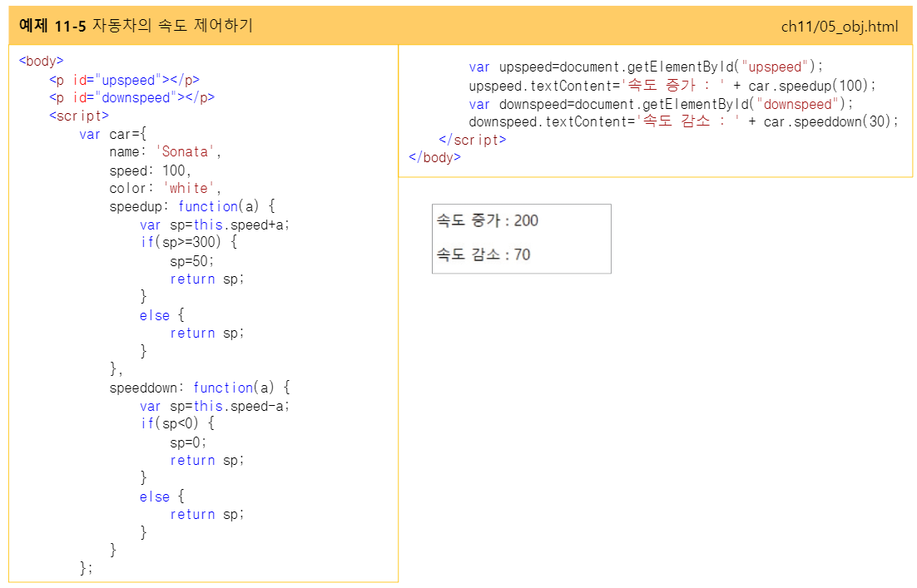Viewport: 917px width, 588px height.
Task: Click the downspeed.textContent speeddown(30) line
Action: coord(684,121)
